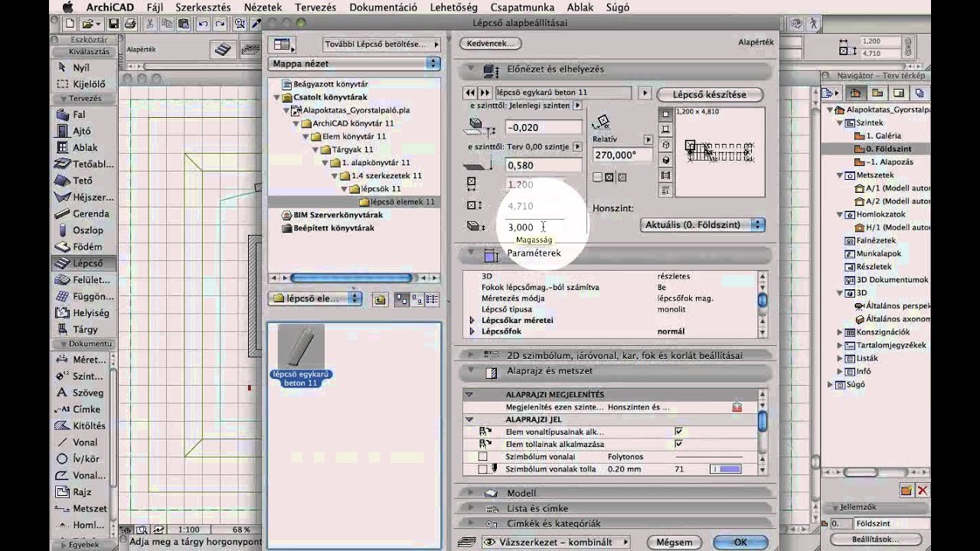
Task: Open the További Lépcső betöltése menu
Action: click(x=382, y=44)
